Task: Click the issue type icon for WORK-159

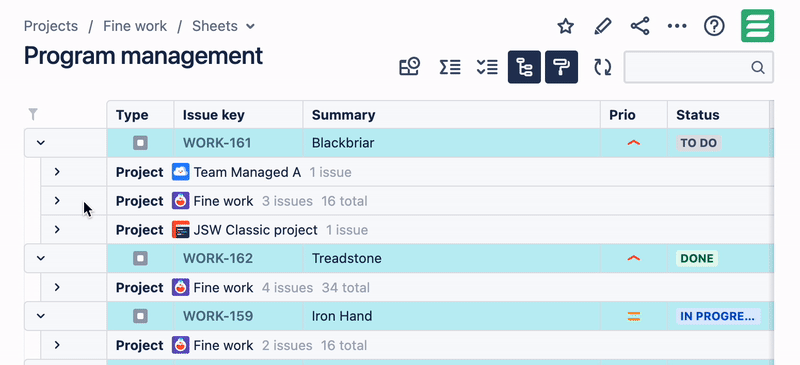Action: 140,316
